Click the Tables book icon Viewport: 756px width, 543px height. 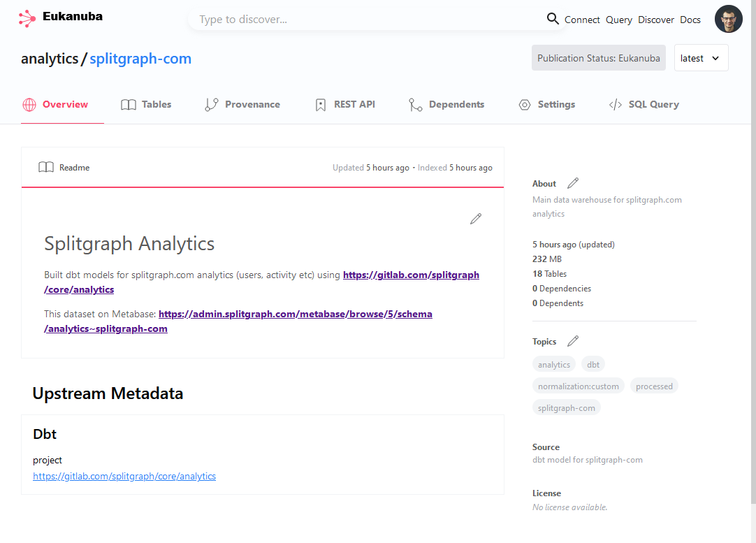pos(129,105)
